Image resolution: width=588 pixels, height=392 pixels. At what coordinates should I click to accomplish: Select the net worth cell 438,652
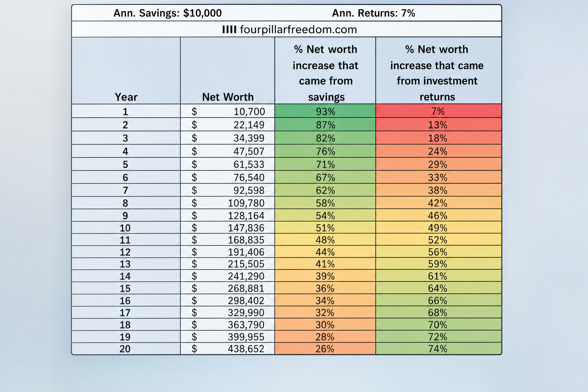[228, 349]
